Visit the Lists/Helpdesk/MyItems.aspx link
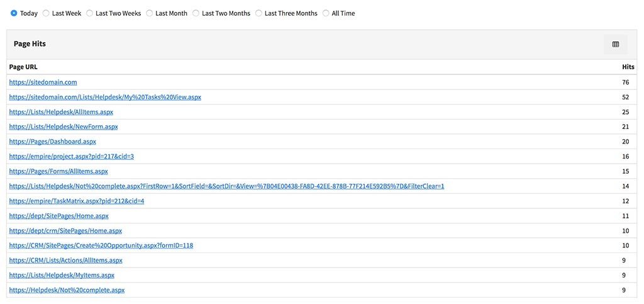 [x=62, y=275]
